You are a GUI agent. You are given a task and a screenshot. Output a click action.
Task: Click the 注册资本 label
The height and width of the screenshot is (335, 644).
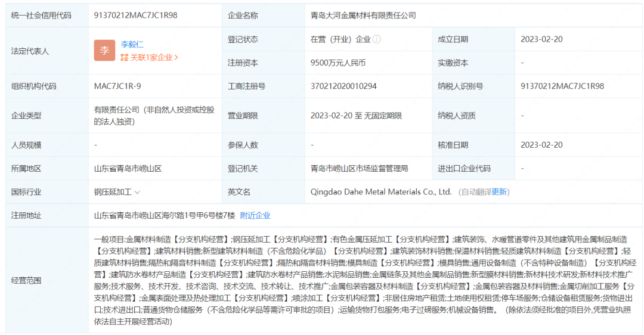[243, 63]
